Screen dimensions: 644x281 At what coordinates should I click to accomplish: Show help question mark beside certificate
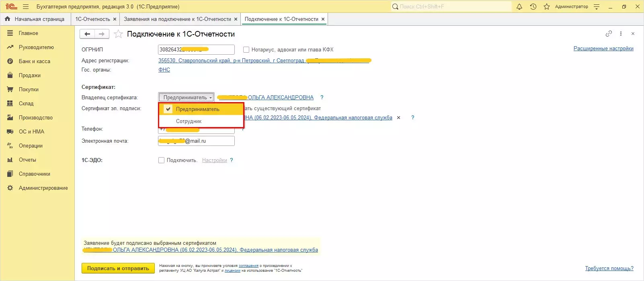412,118
